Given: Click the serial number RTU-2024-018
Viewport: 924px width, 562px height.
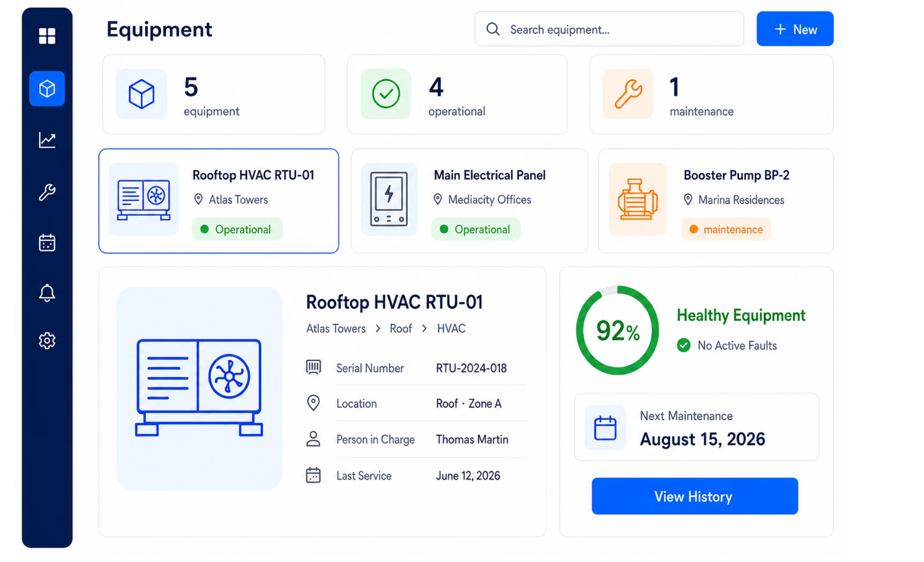Looking at the screenshot, I should point(471,368).
